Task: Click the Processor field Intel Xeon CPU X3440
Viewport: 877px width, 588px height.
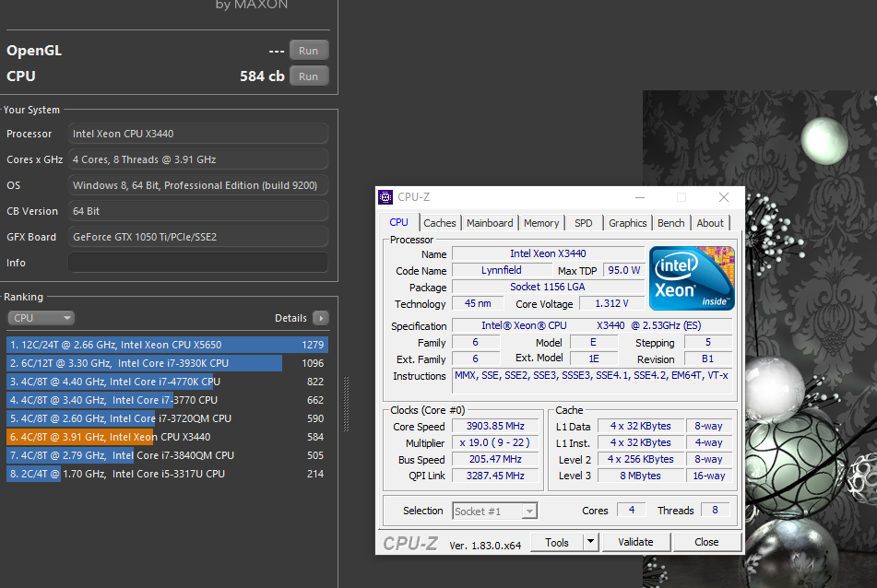Action: click(198, 134)
